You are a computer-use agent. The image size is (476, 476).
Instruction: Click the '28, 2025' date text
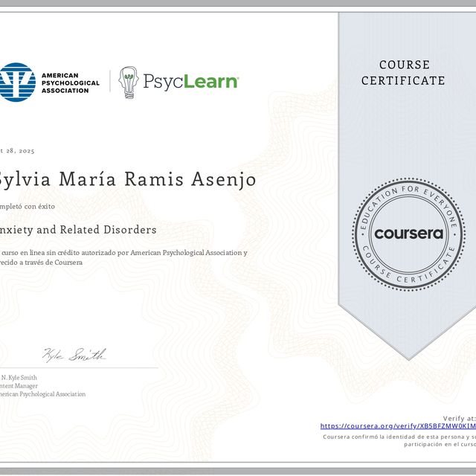click(x=20, y=151)
